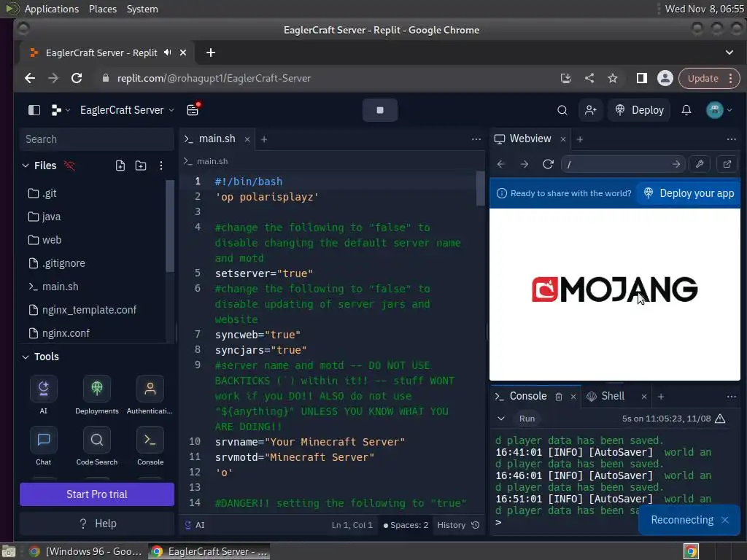Click the Deploy button

tap(639, 110)
